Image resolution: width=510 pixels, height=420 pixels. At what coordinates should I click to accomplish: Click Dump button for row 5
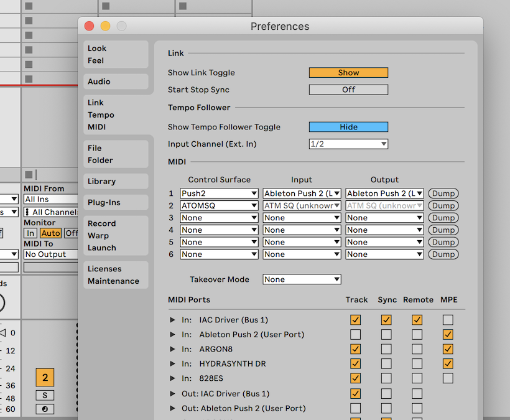click(443, 242)
